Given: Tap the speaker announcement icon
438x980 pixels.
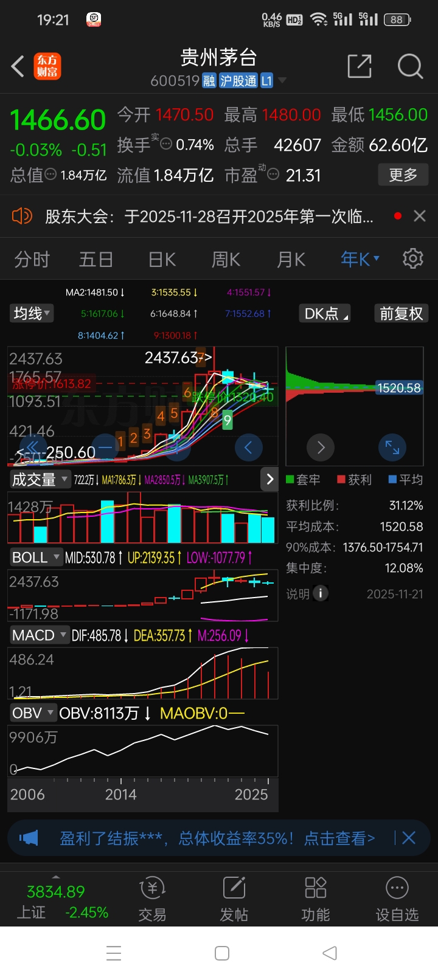Looking at the screenshot, I should (x=22, y=216).
